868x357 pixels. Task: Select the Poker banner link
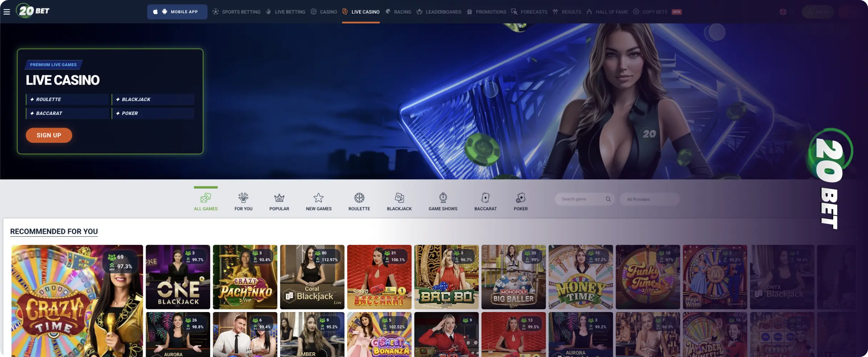(x=153, y=113)
